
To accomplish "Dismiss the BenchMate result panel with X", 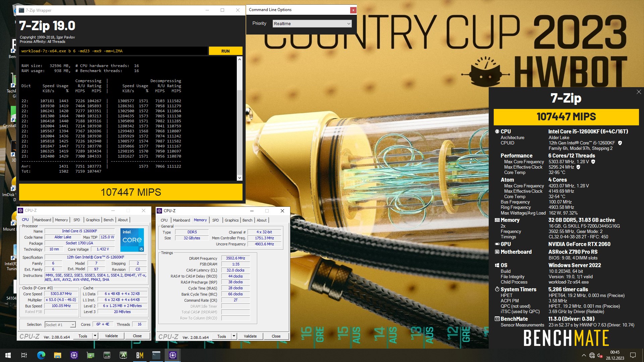I will (639, 92).
